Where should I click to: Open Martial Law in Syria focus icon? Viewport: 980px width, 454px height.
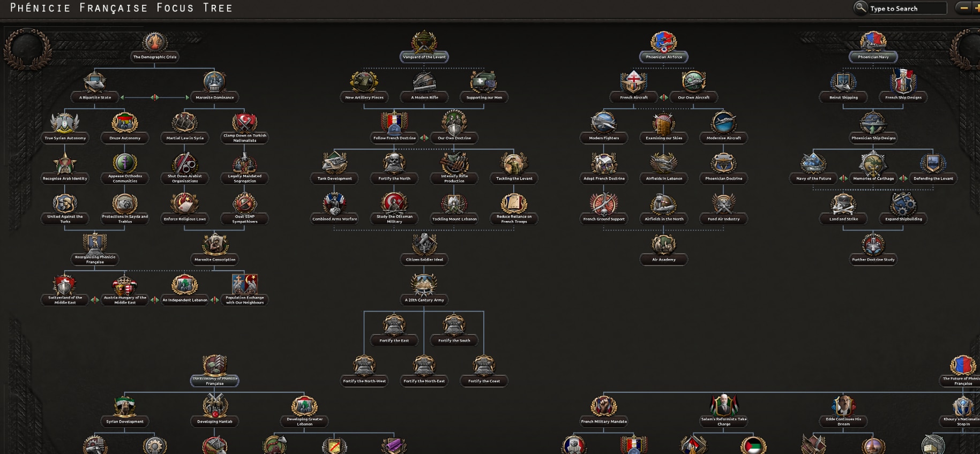click(185, 123)
